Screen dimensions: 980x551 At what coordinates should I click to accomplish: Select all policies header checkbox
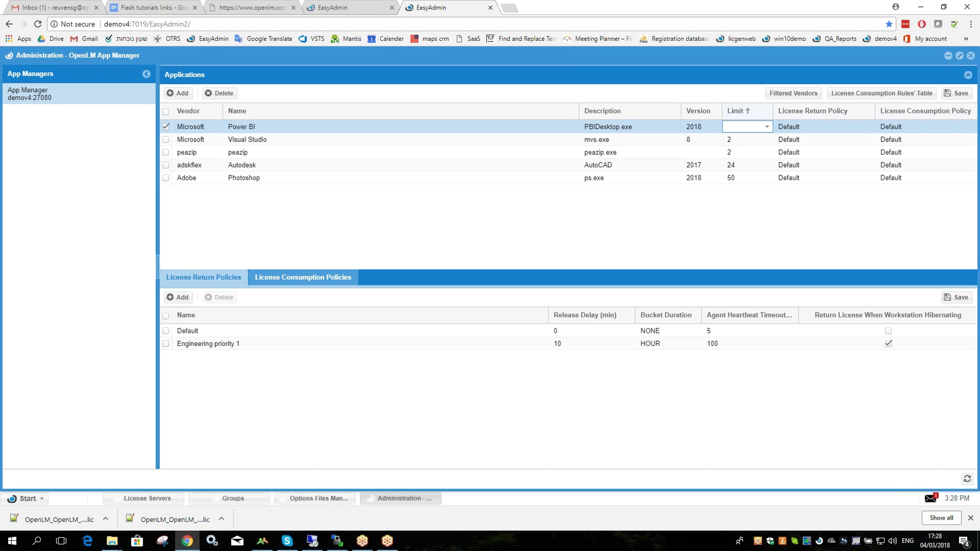pyautogui.click(x=166, y=315)
